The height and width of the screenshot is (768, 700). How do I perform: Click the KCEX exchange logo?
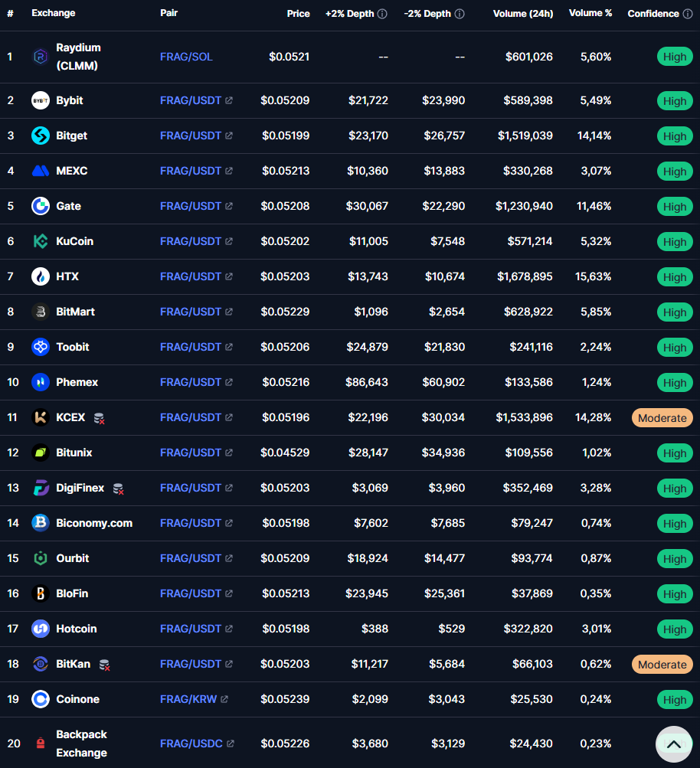pos(40,418)
